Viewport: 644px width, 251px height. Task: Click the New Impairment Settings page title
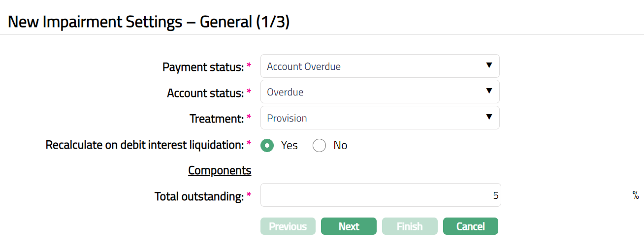coord(149,22)
